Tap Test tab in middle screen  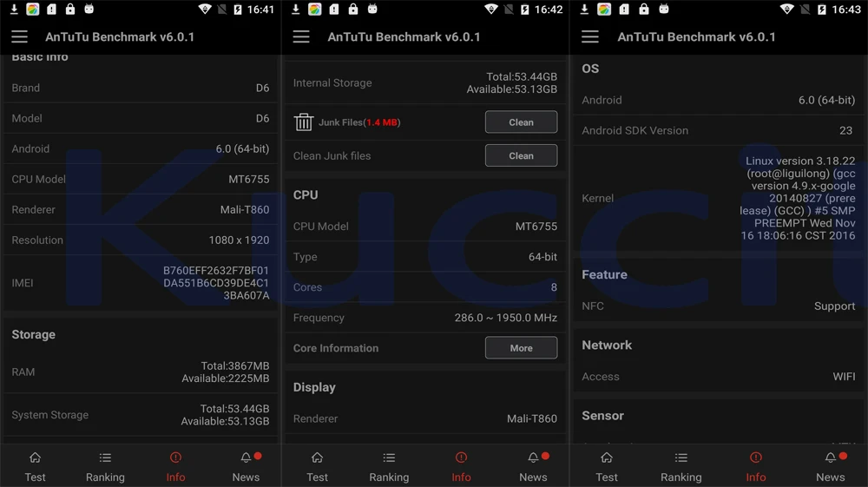(x=317, y=466)
